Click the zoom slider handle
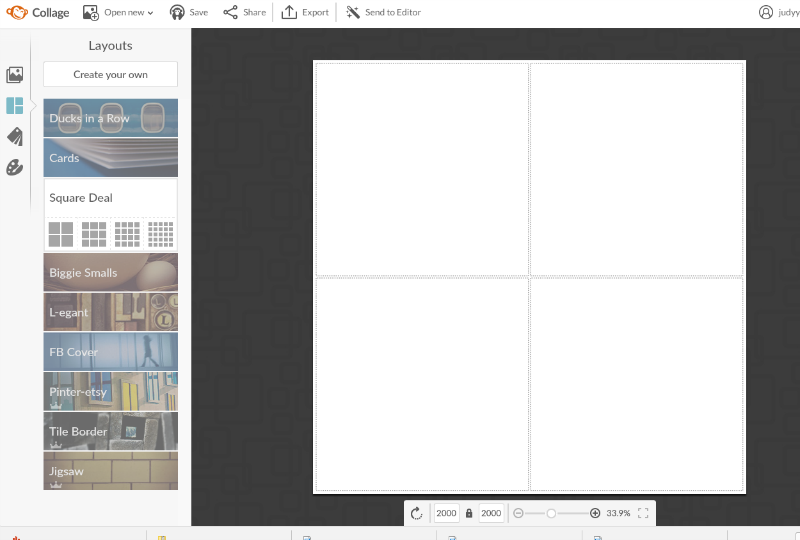 coord(551,513)
